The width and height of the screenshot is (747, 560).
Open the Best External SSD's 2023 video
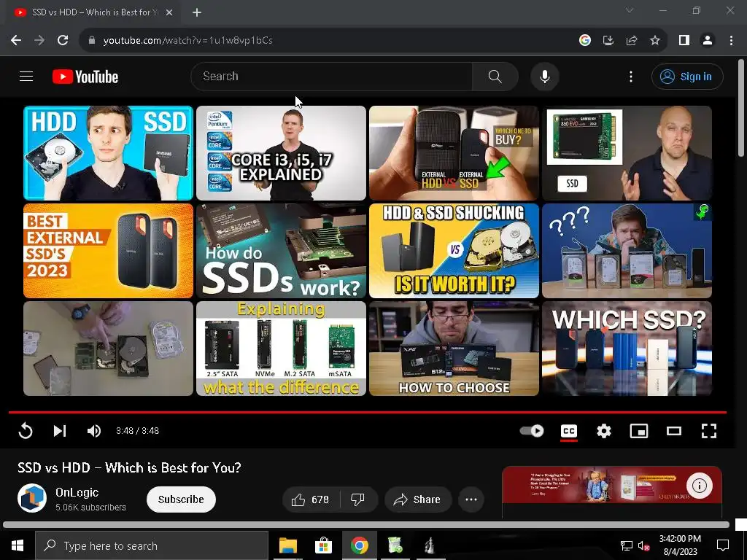point(108,251)
